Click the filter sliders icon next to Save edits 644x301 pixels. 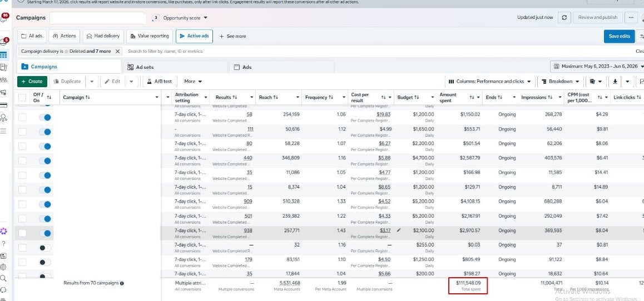pos(641,36)
